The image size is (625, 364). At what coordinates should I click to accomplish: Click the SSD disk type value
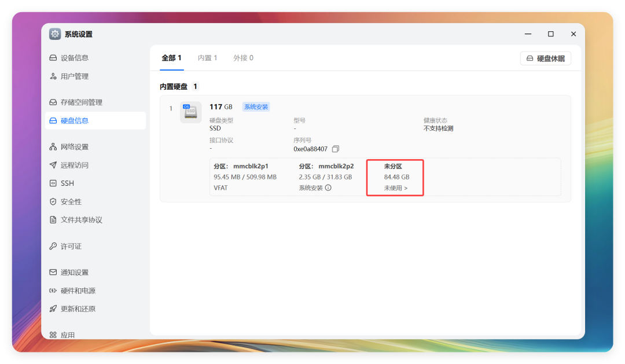215,128
